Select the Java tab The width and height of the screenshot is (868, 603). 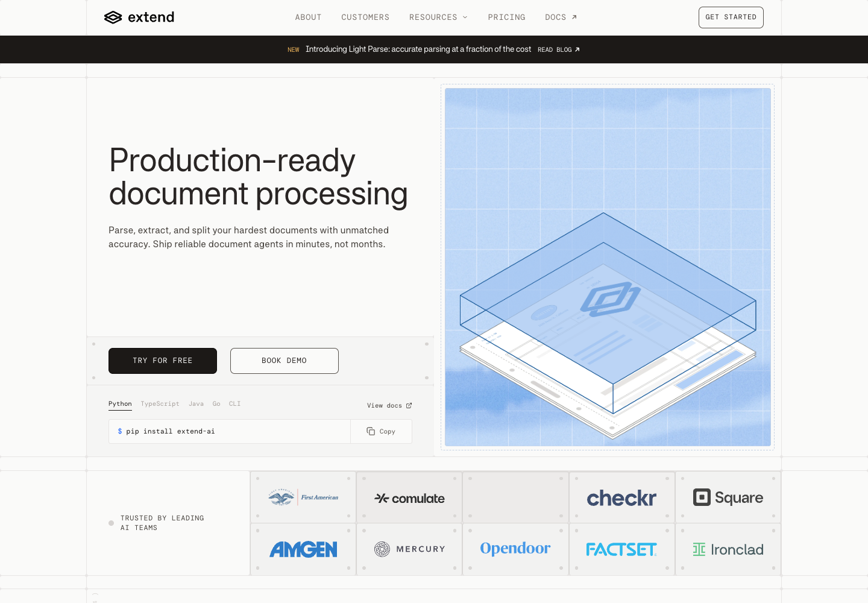pyautogui.click(x=196, y=404)
